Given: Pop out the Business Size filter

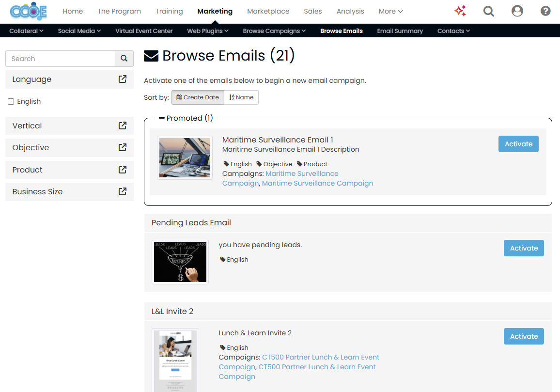Looking at the screenshot, I should pos(123,191).
